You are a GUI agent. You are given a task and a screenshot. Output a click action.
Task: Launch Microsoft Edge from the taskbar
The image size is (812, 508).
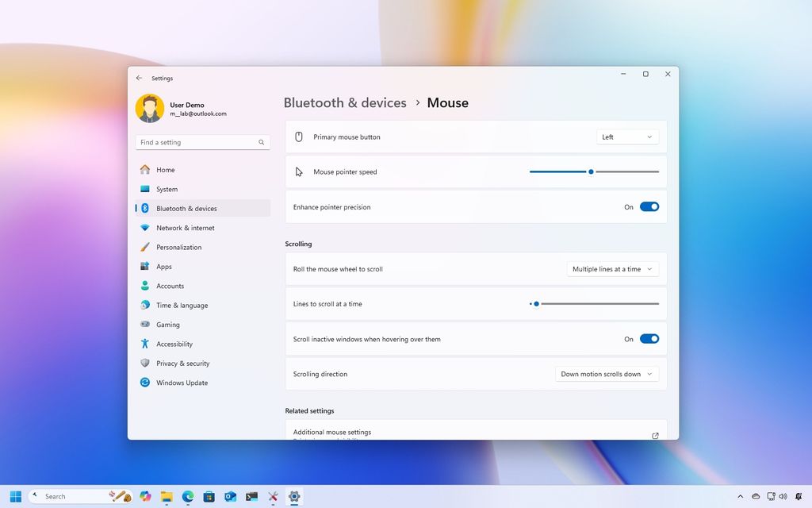(187, 496)
